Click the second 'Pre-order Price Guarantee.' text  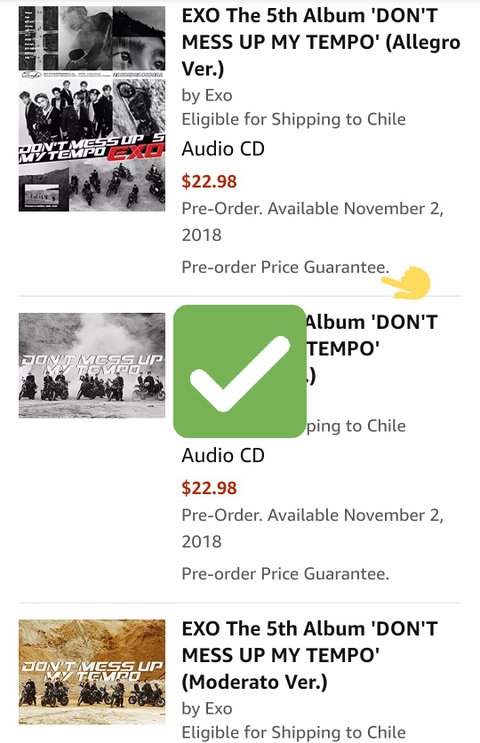coord(285,573)
